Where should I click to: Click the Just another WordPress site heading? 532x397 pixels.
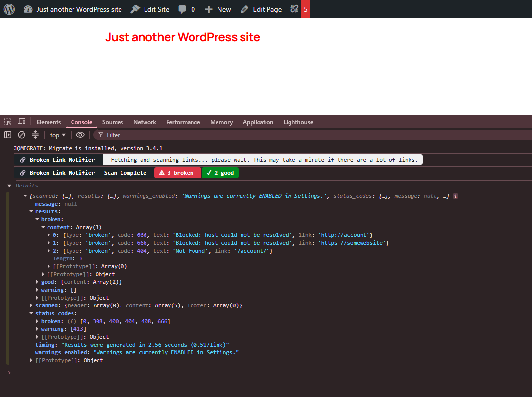point(183,37)
